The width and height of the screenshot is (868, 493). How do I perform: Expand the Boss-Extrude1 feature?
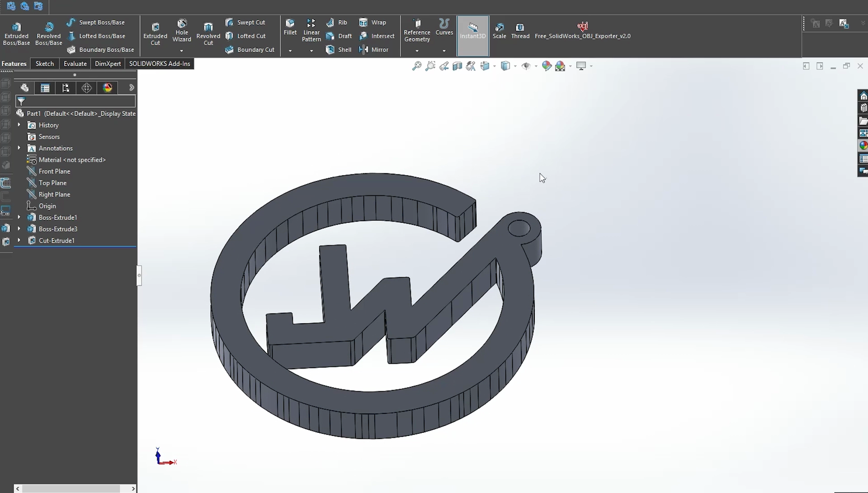tap(19, 217)
